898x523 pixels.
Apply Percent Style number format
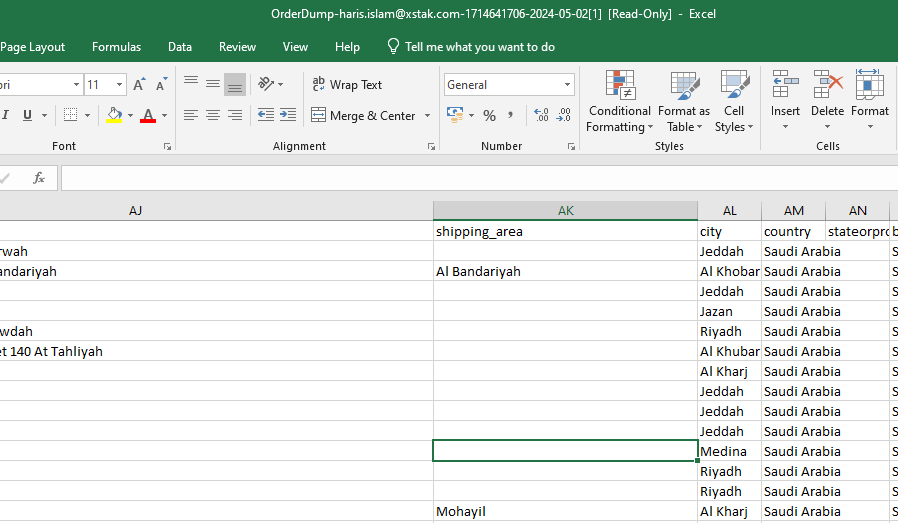[489, 116]
